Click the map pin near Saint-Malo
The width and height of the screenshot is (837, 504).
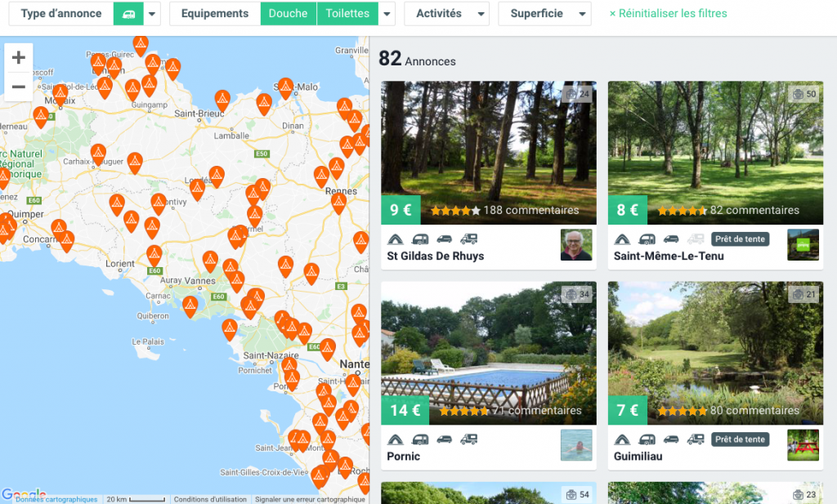click(x=285, y=87)
